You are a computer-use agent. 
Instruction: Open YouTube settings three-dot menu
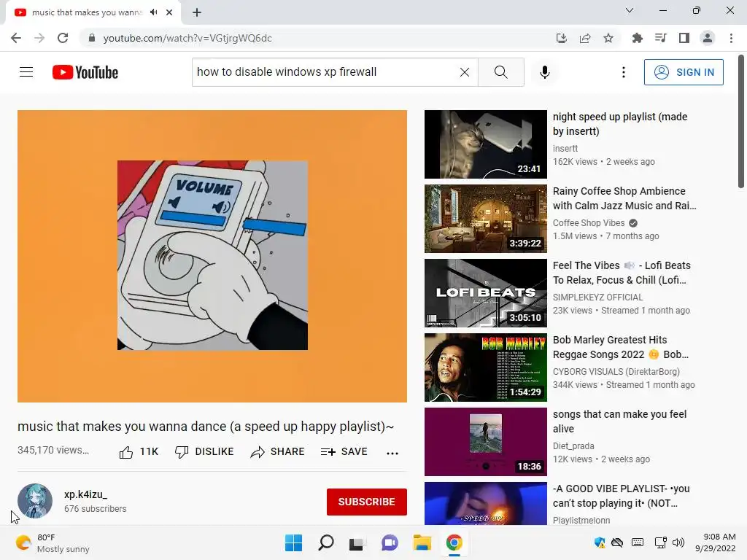624,72
